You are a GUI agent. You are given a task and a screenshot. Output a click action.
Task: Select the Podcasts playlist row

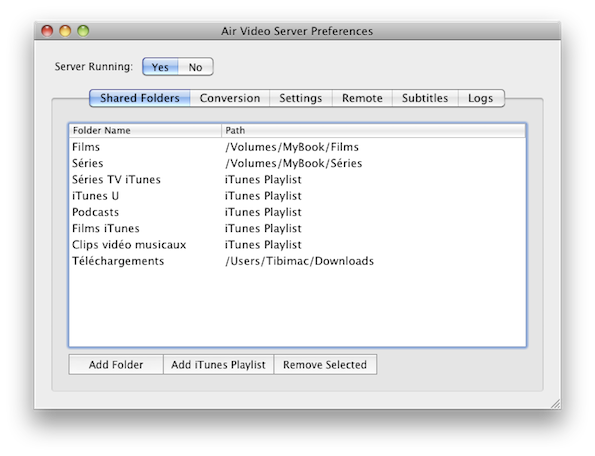298,212
